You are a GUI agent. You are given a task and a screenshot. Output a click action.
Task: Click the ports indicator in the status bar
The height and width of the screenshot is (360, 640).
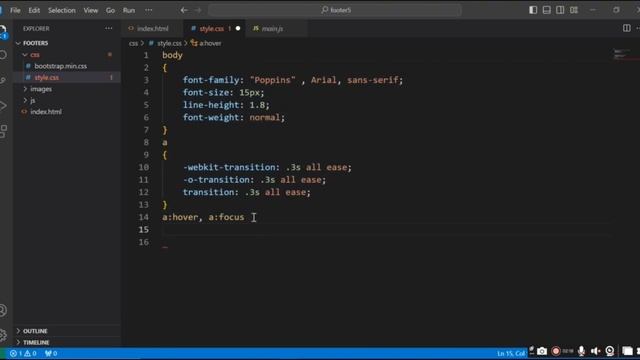(51, 353)
